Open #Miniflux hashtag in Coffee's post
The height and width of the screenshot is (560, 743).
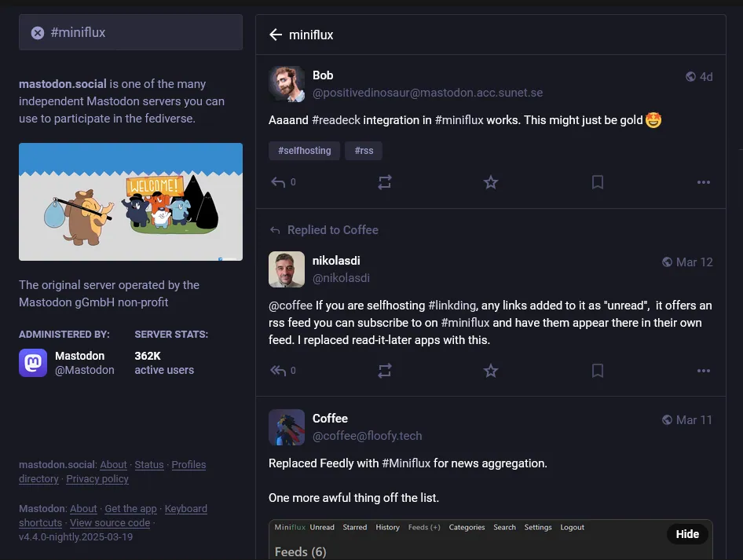[406, 463]
